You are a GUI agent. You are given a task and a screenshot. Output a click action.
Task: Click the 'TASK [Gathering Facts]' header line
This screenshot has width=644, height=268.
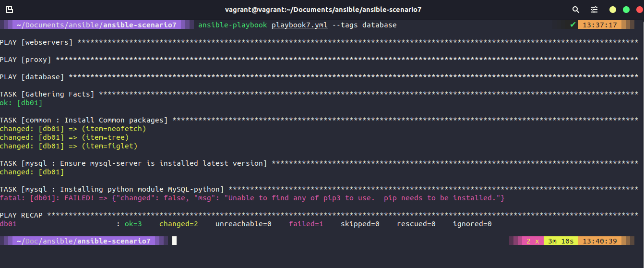coord(47,94)
